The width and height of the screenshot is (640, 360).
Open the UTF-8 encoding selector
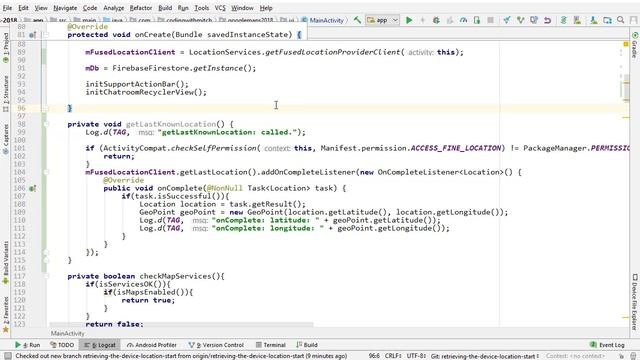point(416,356)
